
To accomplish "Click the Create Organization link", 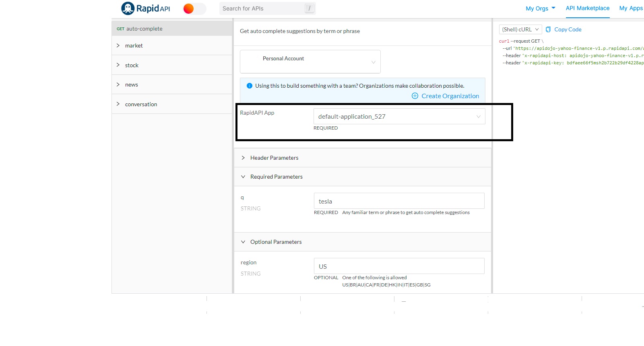I will [450, 96].
